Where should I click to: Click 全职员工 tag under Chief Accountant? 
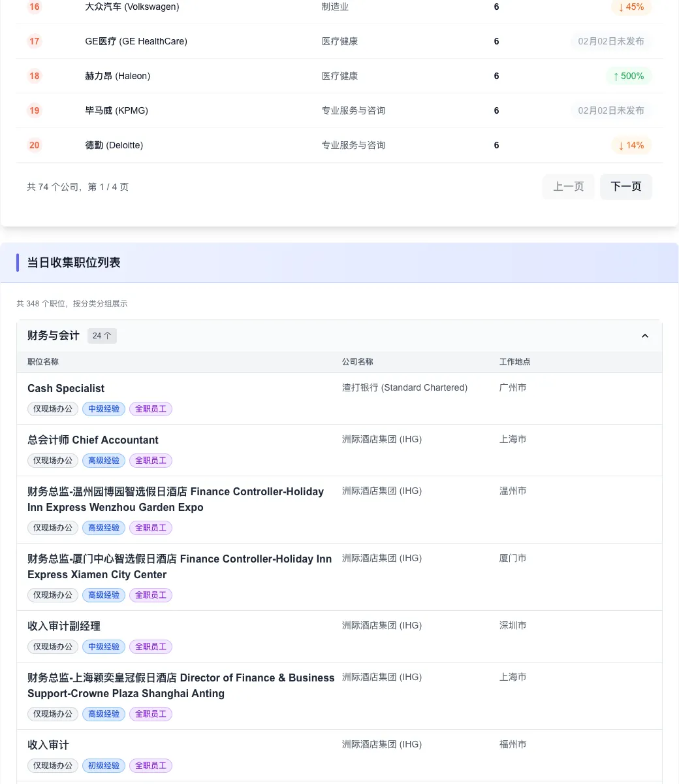(151, 461)
